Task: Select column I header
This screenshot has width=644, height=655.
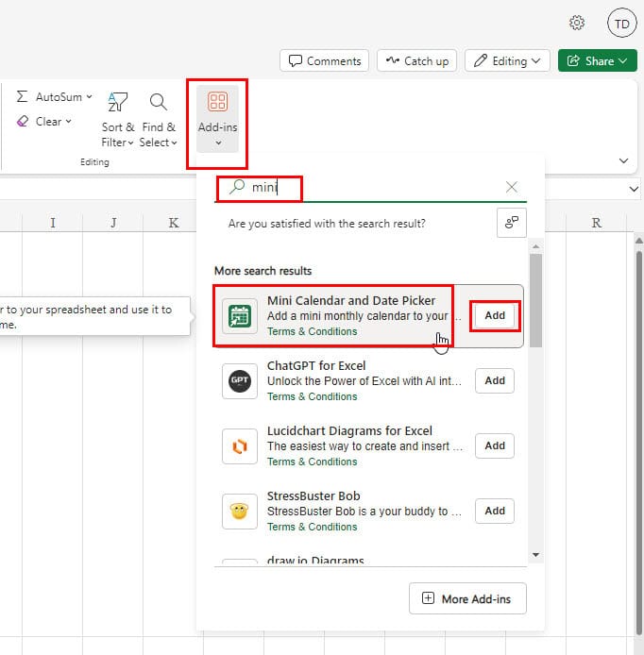Action: [x=53, y=223]
